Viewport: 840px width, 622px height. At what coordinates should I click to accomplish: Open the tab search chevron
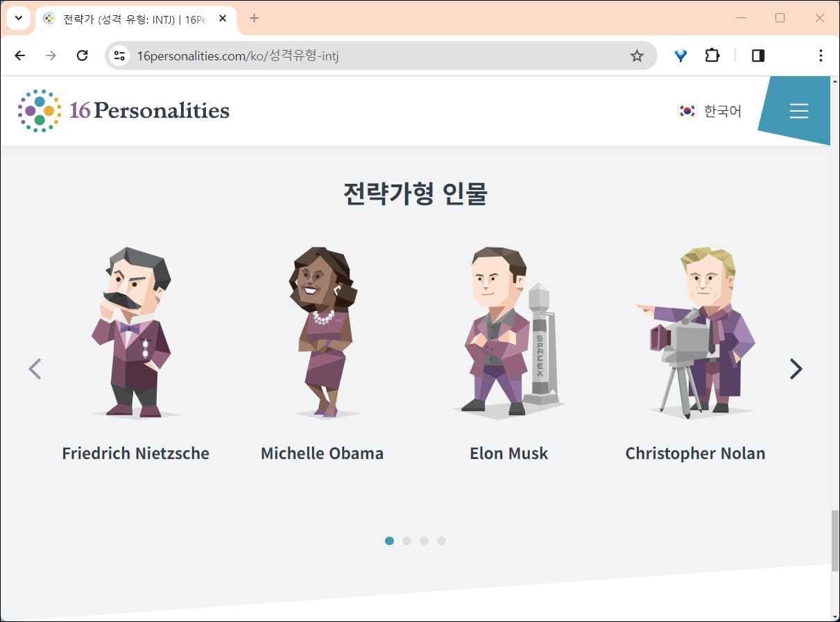coord(19,18)
